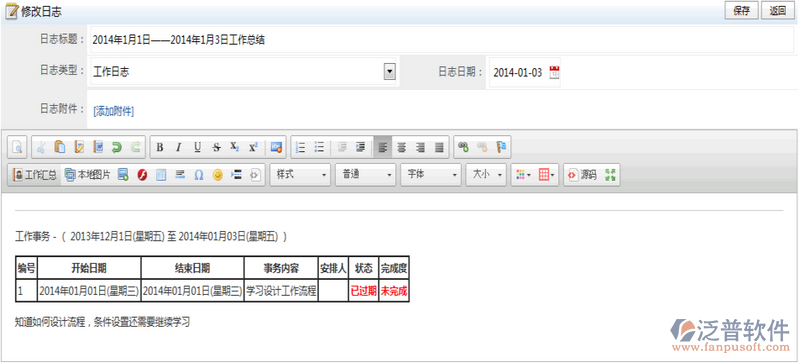Click the 保存 button
This screenshot has height=363, width=800.
(742, 11)
